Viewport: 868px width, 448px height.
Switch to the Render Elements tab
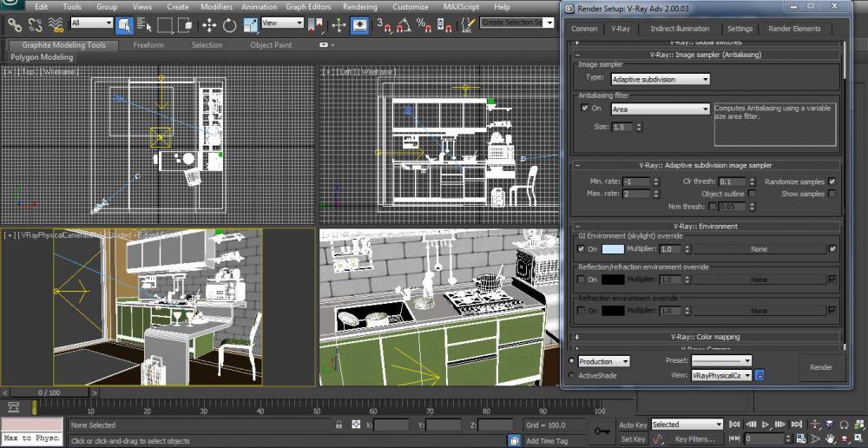tap(794, 29)
